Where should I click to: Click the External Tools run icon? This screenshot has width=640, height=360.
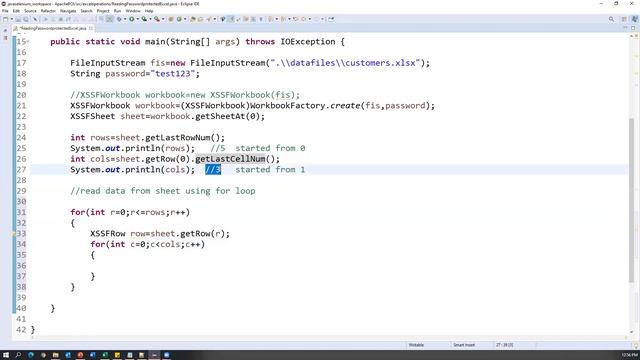click(157, 19)
